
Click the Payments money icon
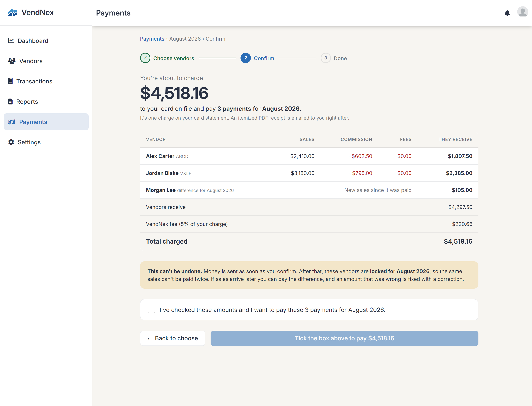[12, 122]
